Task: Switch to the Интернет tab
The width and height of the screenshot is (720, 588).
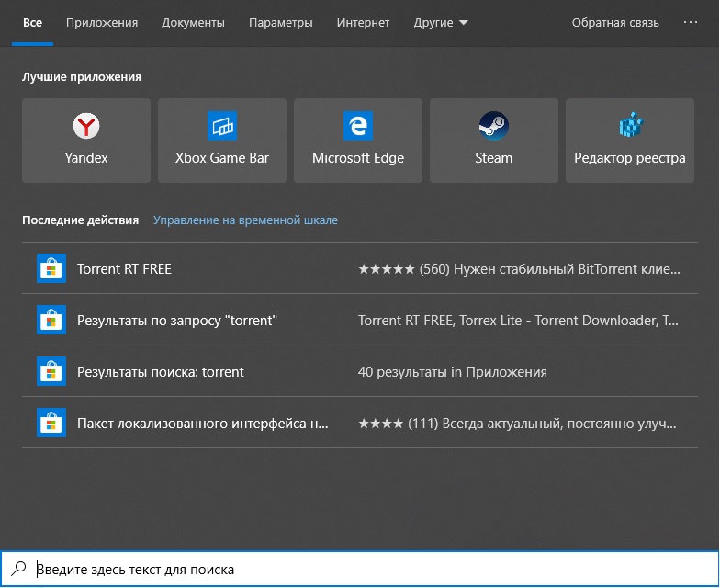Action: pyautogui.click(x=363, y=22)
